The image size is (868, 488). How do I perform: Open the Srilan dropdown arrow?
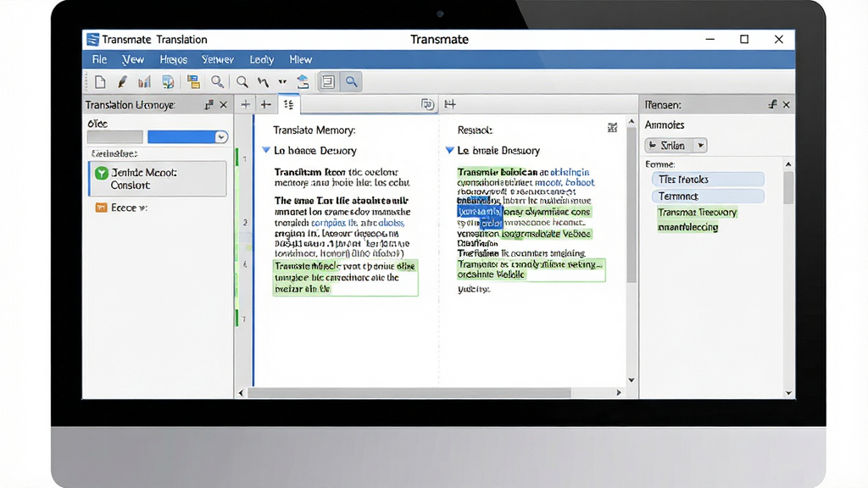(x=701, y=146)
